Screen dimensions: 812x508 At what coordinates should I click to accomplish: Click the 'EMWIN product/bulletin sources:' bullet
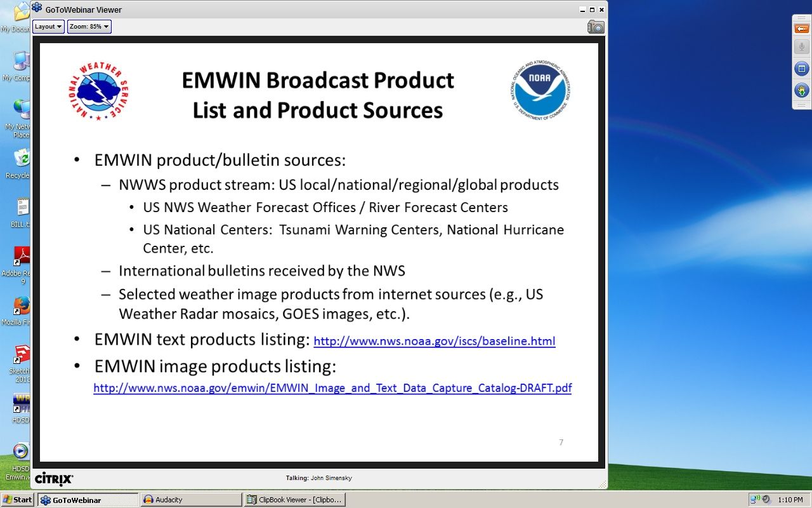pyautogui.click(x=219, y=160)
